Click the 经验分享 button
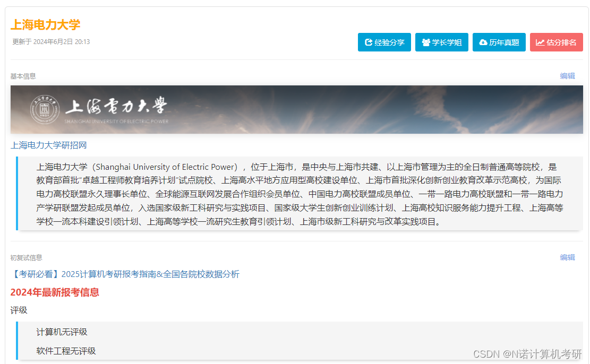The image size is (590, 364). (x=384, y=42)
